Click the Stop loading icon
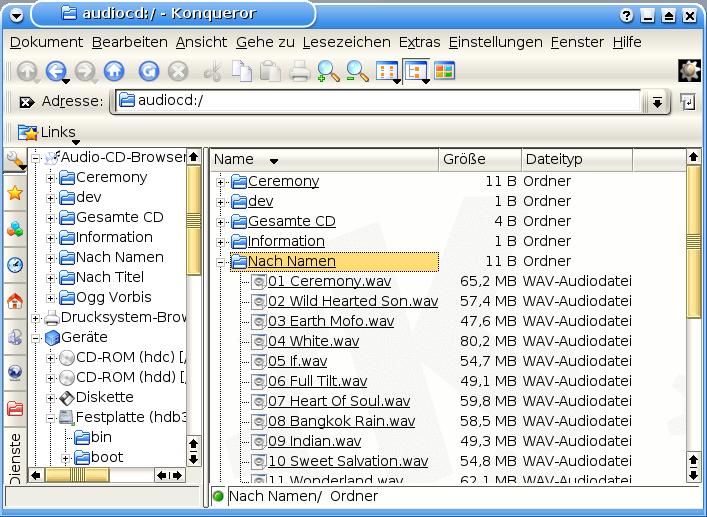The width and height of the screenshot is (707, 517). coord(178,71)
